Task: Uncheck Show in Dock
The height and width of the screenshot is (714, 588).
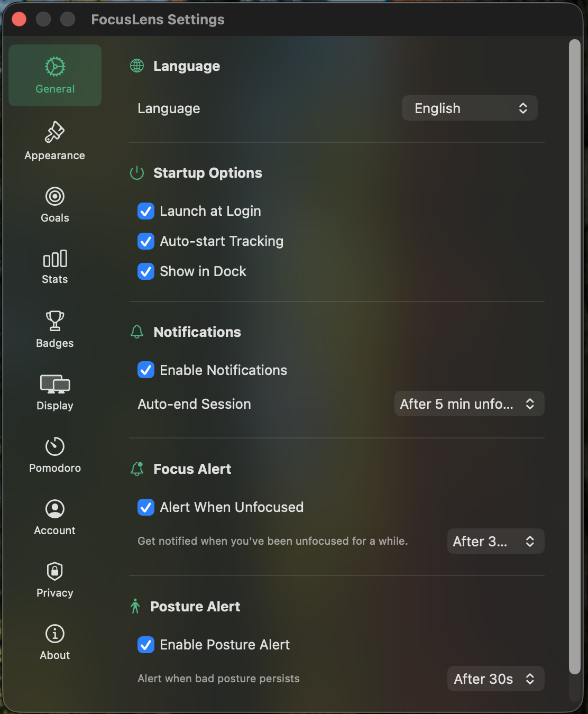Action: (146, 271)
